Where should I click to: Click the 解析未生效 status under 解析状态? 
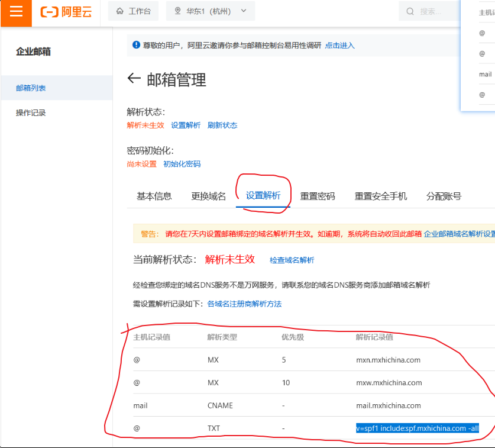[145, 125]
